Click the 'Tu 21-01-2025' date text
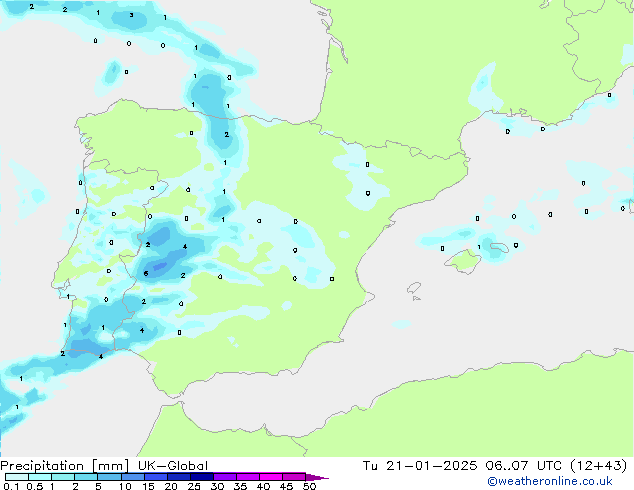Image resolution: width=634 pixels, height=490 pixels. (x=420, y=466)
